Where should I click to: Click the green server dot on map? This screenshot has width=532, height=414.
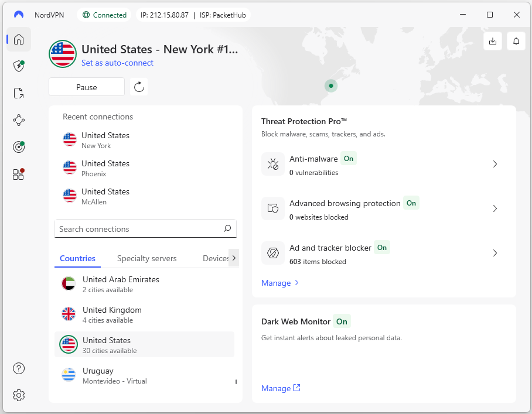click(331, 85)
